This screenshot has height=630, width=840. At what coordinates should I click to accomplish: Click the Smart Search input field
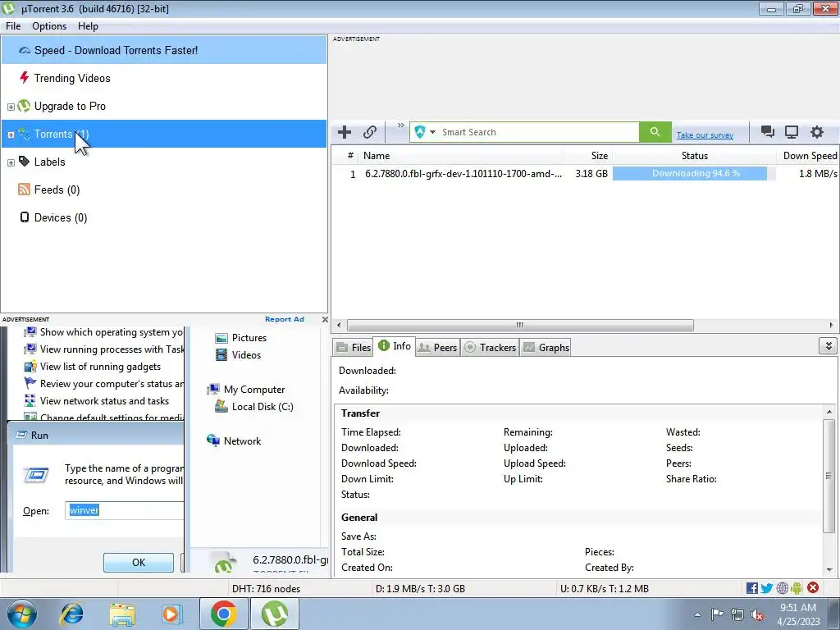click(538, 132)
